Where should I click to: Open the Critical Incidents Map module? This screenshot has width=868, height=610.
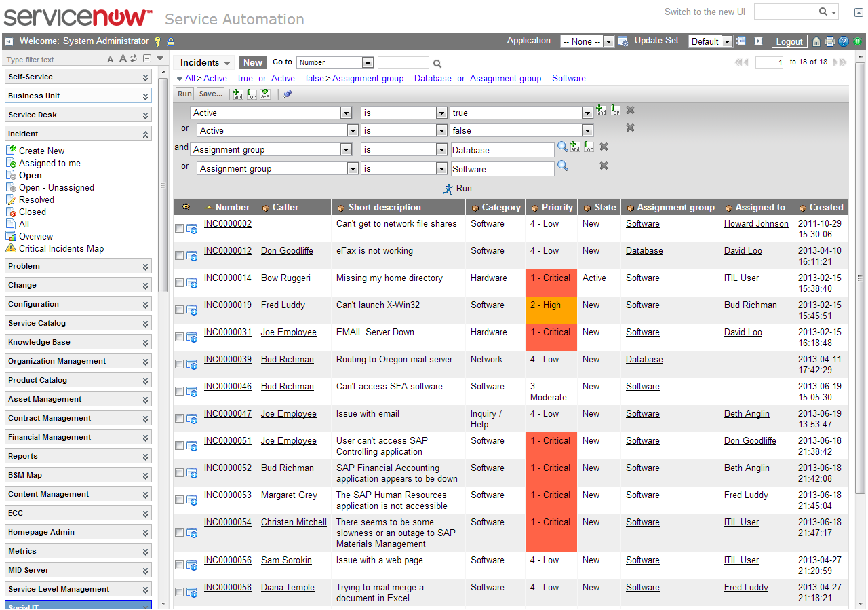62,248
